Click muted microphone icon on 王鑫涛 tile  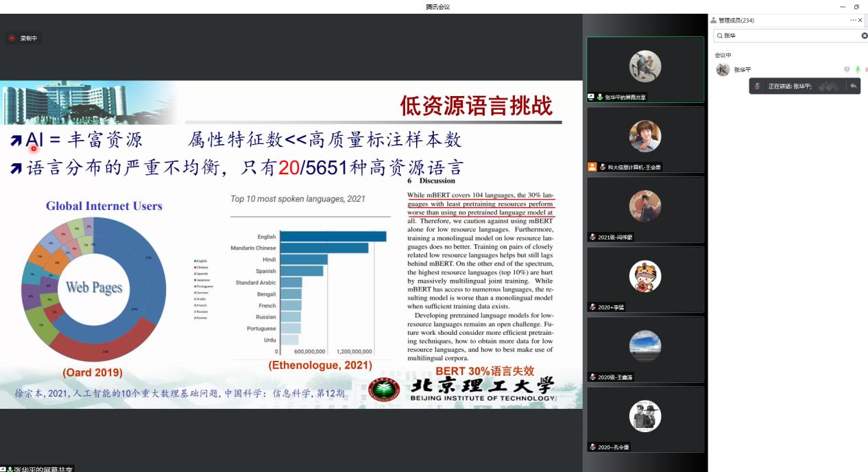point(592,377)
